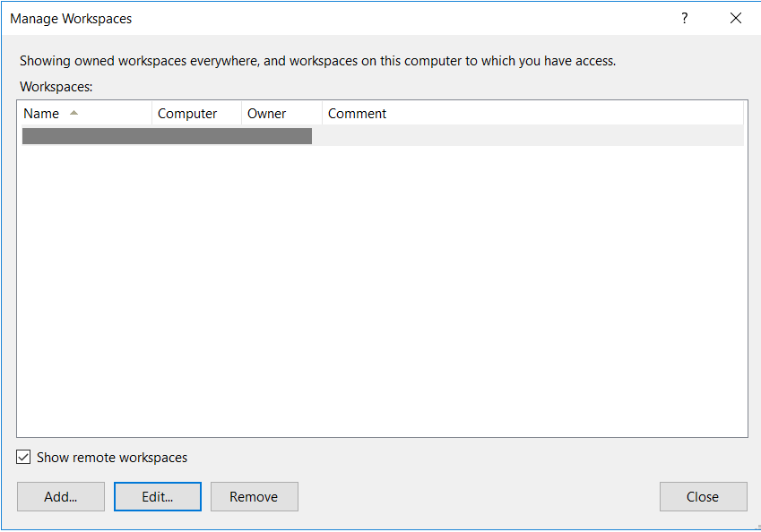The image size is (761, 532).
Task: Click the Manage Workspaces title bar text
Action: click(71, 18)
